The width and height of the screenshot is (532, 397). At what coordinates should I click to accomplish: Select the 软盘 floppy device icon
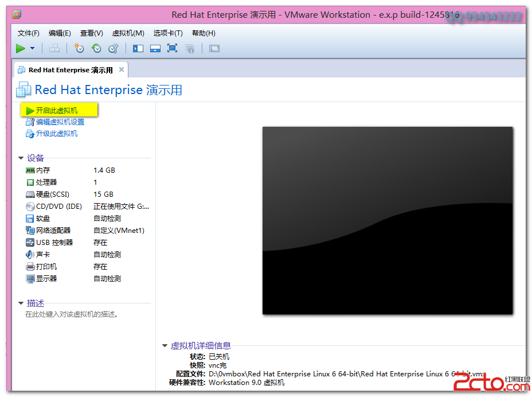[x=30, y=219]
